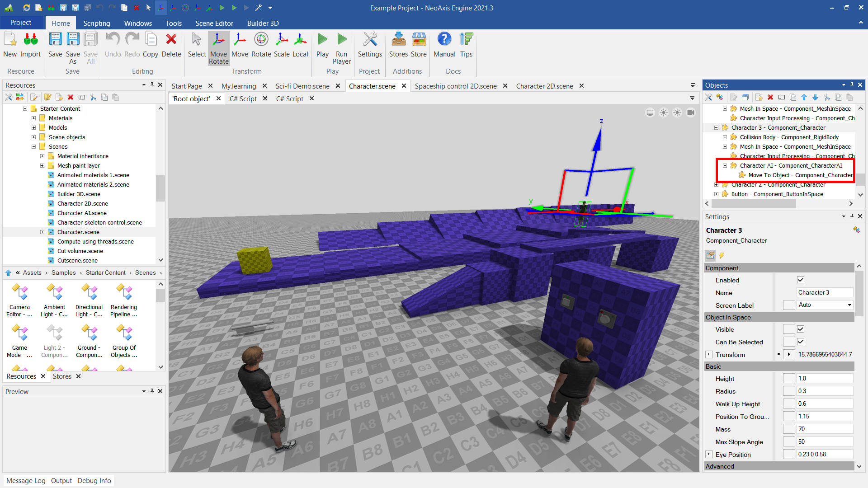Switch to Character 2D.scene tab
868x488 pixels.
point(544,86)
